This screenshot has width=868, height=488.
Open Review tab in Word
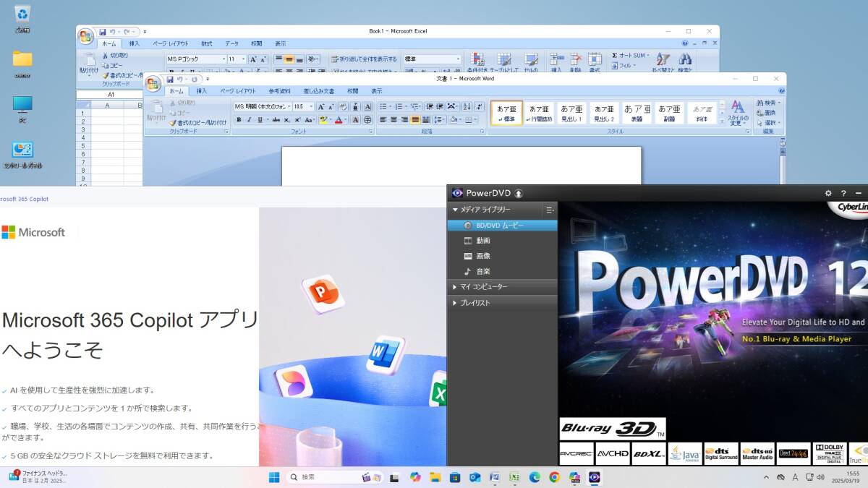pyautogui.click(x=353, y=91)
